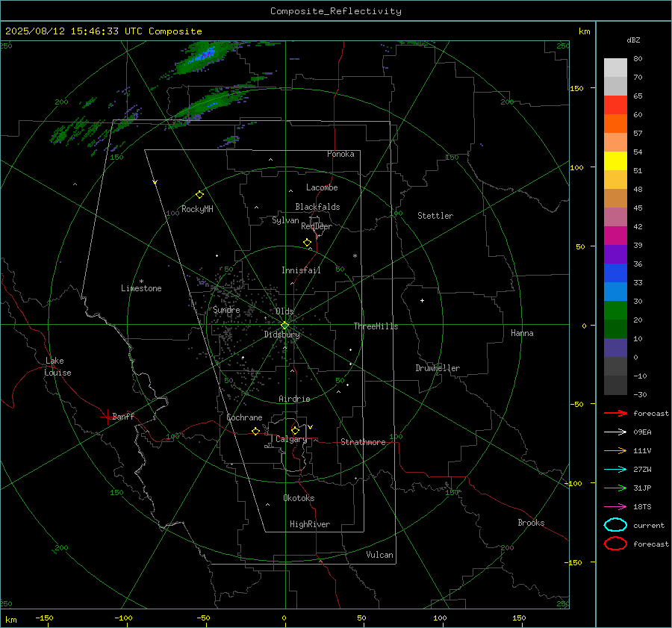Click the forecast label beside red arrow
This screenshot has height=628, width=672.
point(650,413)
